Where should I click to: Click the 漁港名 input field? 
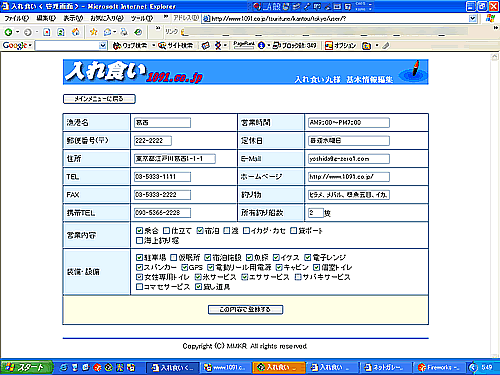[x=162, y=123]
